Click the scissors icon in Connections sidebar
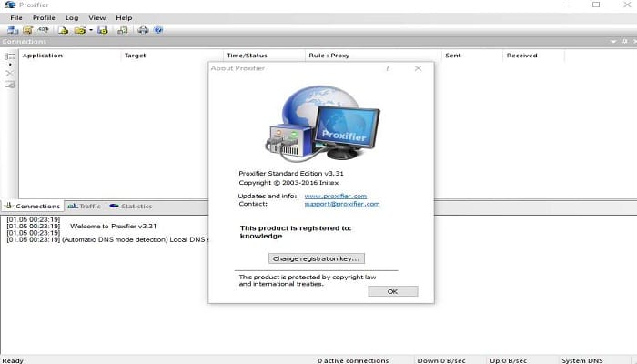The height and width of the screenshot is (364, 637). pos(9,73)
